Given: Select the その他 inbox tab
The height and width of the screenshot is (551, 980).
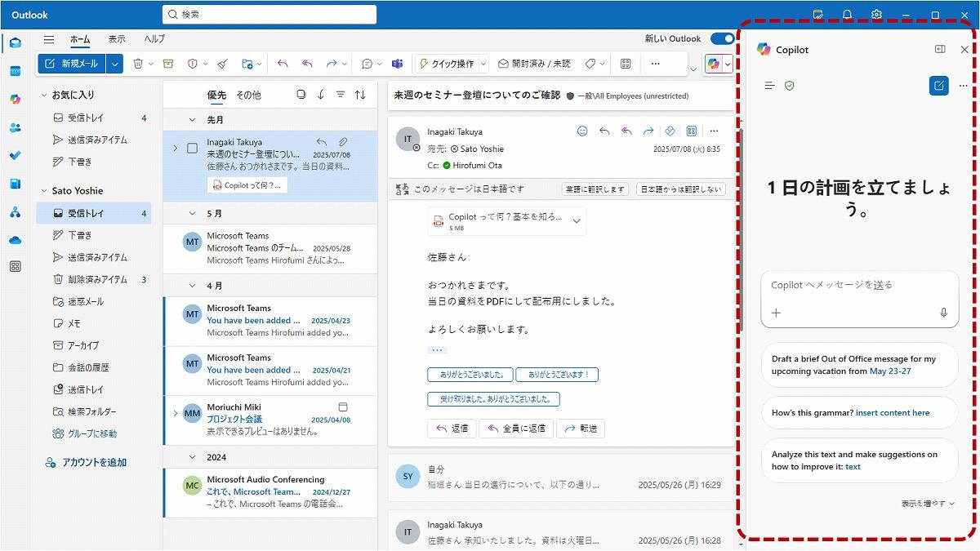Looking at the screenshot, I should pyautogui.click(x=248, y=95).
